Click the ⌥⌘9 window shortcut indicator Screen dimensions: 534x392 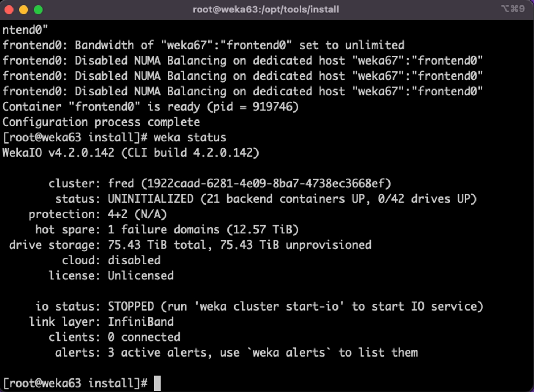(513, 9)
